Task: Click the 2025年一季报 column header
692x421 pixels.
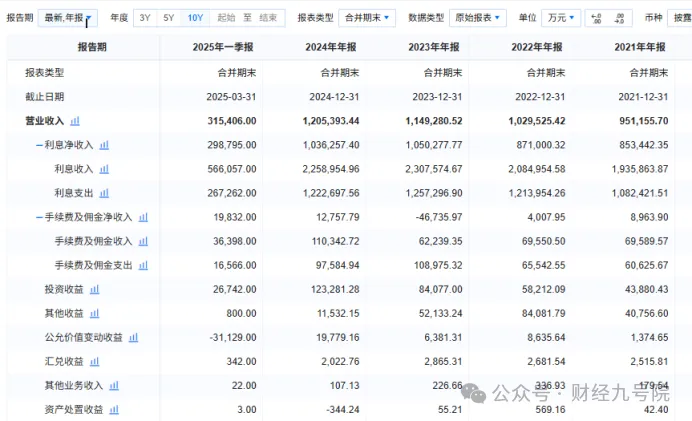Action: (223, 47)
